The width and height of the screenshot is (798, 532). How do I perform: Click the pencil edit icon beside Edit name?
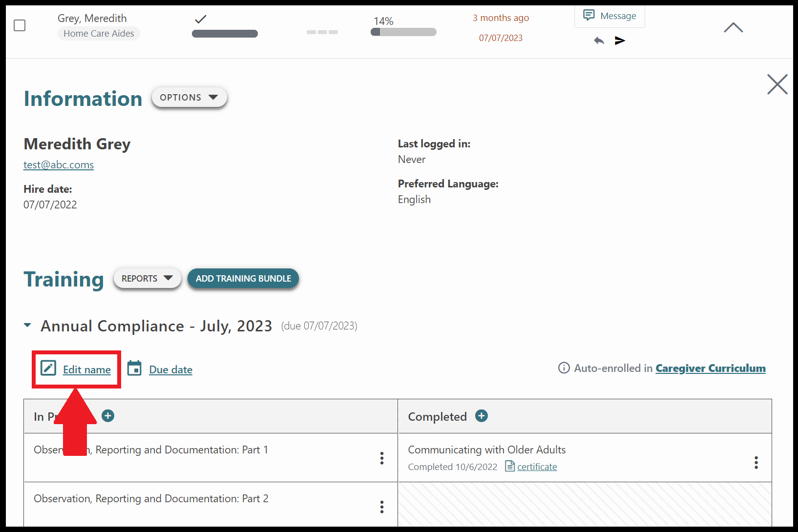[x=48, y=368]
